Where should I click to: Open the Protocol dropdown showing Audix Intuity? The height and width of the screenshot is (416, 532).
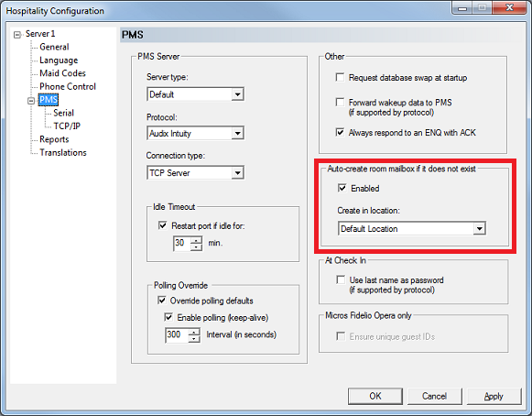pos(237,133)
